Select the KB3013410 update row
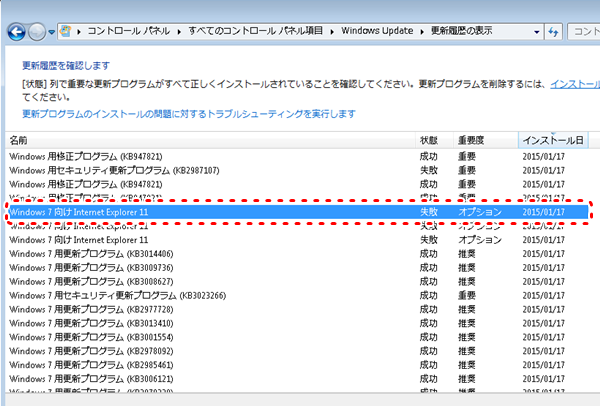 [297, 323]
